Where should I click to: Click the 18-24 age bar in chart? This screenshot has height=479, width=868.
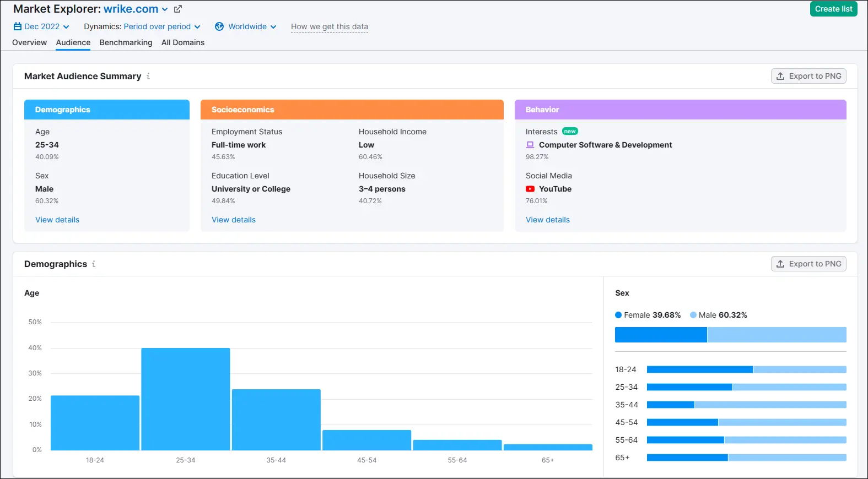coord(95,423)
